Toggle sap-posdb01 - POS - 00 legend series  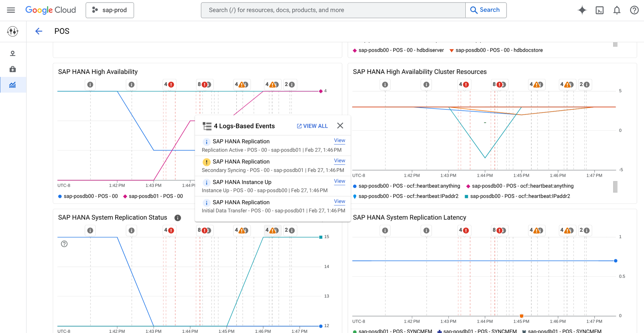pyautogui.click(x=153, y=196)
